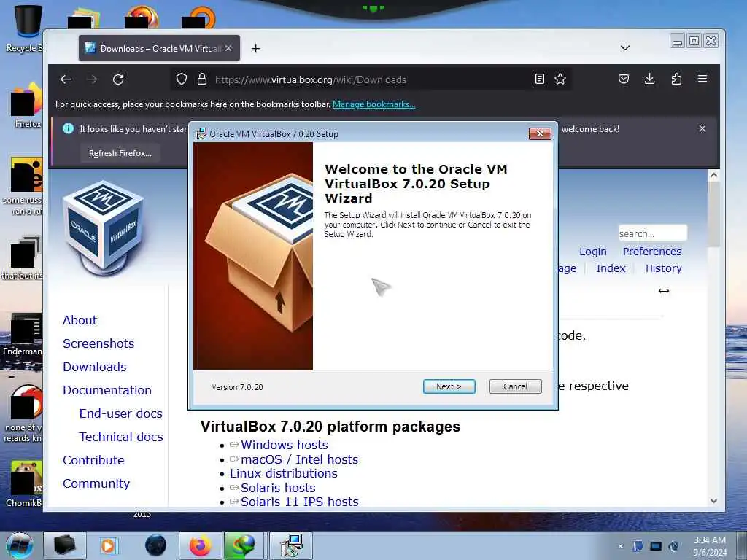This screenshot has height=560, width=747.
Task: Open the list all tabs chevron
Action: coord(625,48)
